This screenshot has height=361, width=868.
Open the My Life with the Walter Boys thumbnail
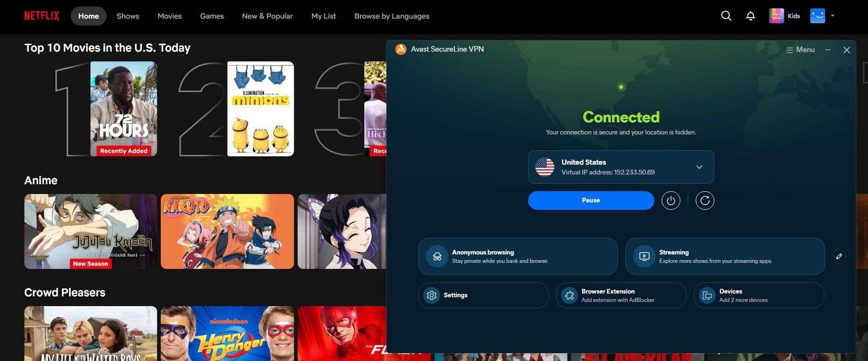point(90,334)
